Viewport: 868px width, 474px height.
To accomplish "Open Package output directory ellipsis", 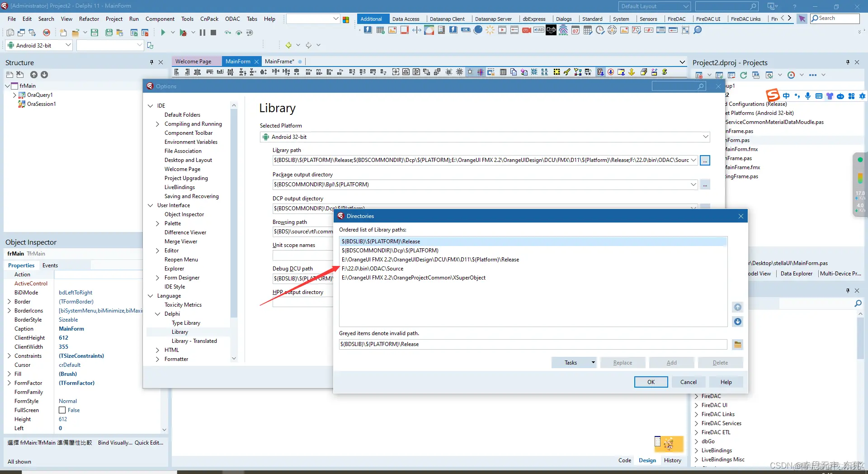I will pos(705,185).
